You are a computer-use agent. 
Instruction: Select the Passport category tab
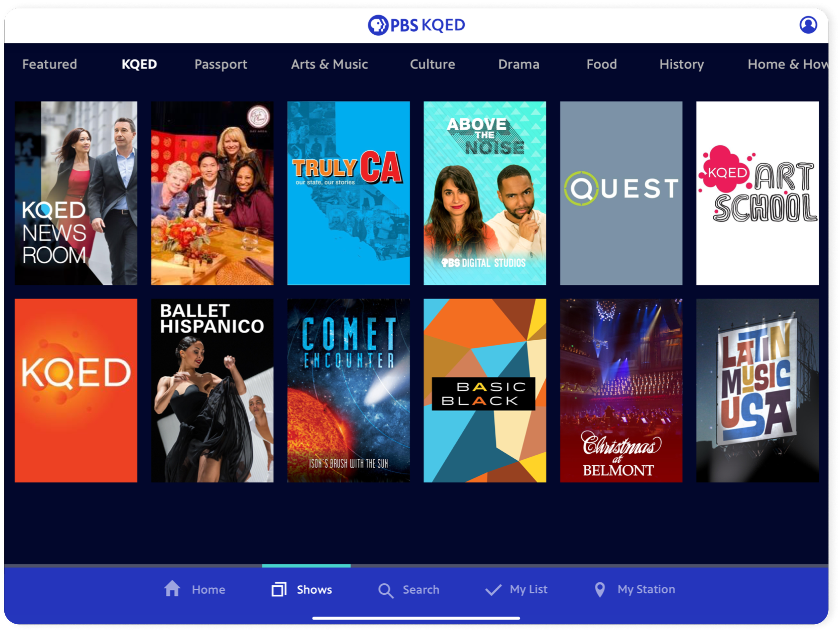click(221, 64)
